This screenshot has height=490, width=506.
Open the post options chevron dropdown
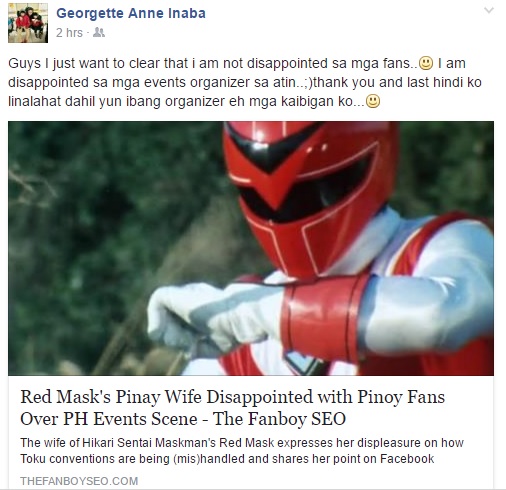[489, 11]
